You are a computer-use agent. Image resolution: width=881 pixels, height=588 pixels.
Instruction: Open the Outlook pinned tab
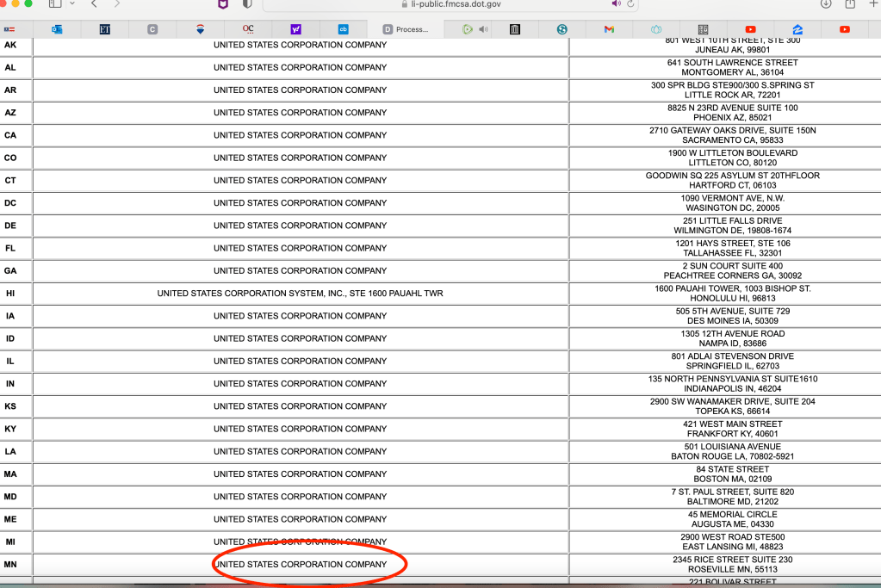tap(57, 29)
